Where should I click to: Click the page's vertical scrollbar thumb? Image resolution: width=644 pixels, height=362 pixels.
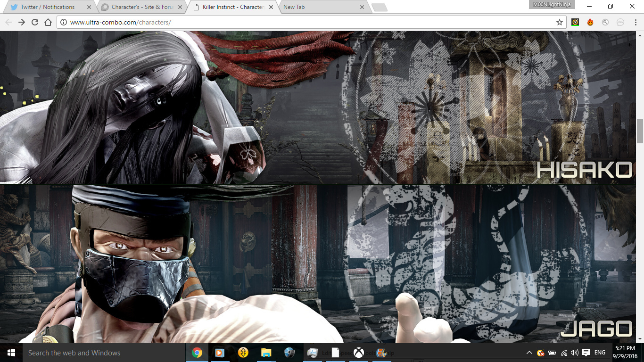(x=640, y=131)
